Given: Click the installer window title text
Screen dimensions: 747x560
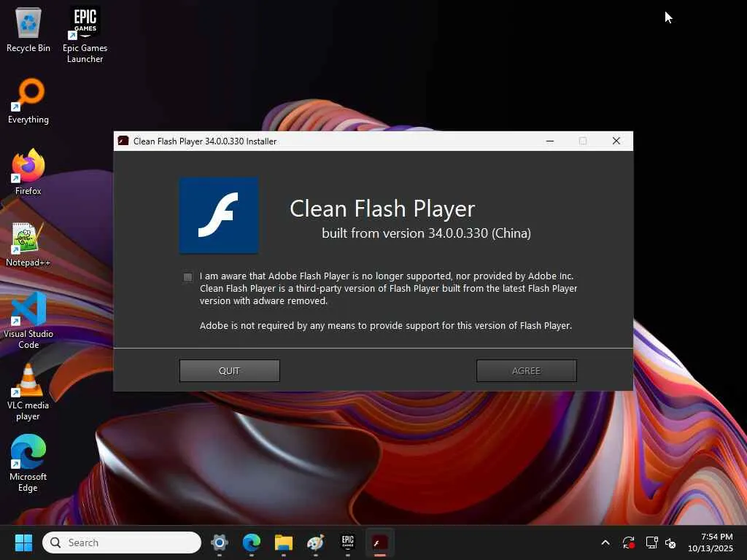Looking at the screenshot, I should 205,141.
